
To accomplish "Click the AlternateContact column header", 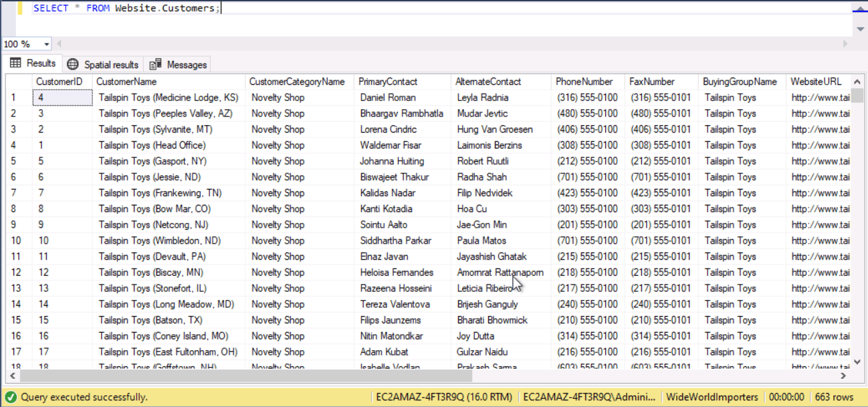I will click(x=502, y=82).
